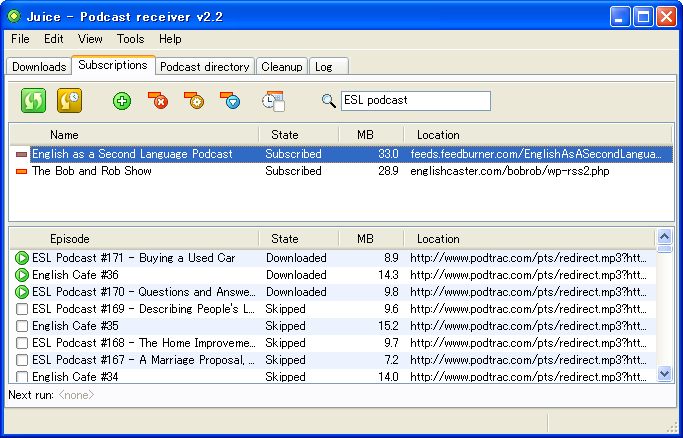Click feed icon beside English as a Second Language
Viewport: 683px width, 438px height.
click(x=21, y=154)
